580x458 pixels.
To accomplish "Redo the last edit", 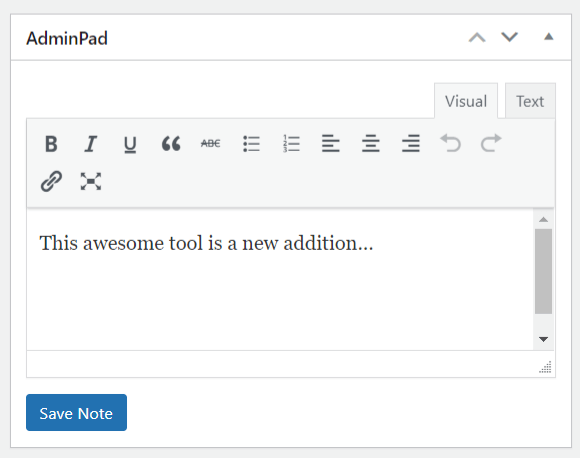I will point(491,144).
